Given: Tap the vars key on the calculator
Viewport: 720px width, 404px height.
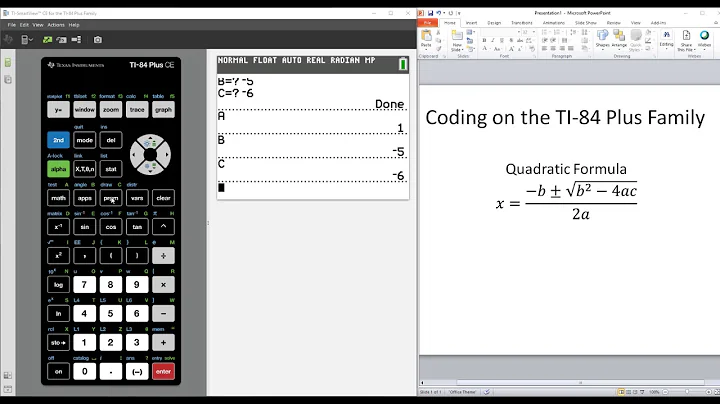Looking at the screenshot, I should click(137, 198).
